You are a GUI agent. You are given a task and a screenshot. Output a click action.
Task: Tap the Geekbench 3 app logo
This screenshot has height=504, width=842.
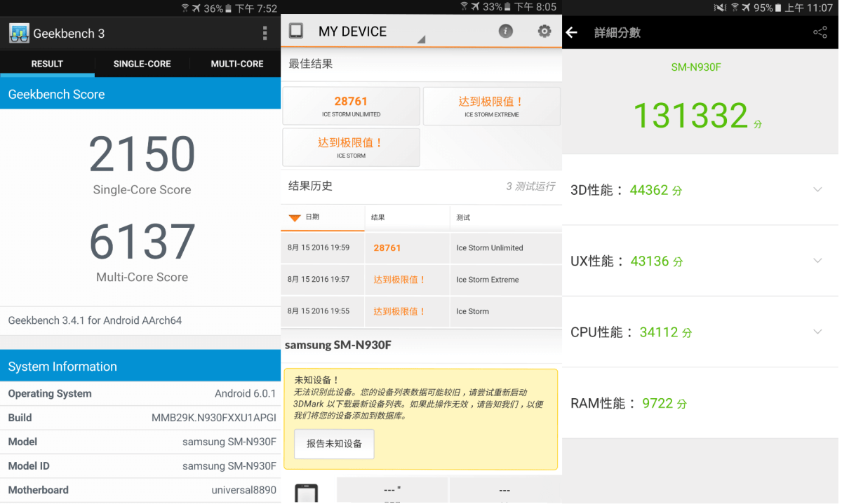tap(19, 33)
